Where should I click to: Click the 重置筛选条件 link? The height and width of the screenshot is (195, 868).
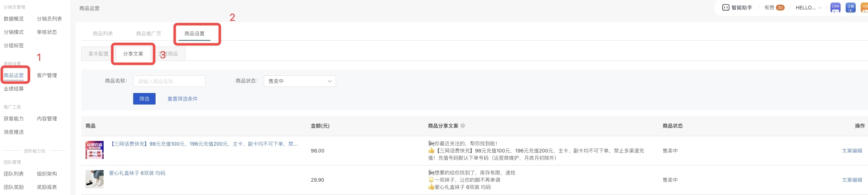click(182, 99)
